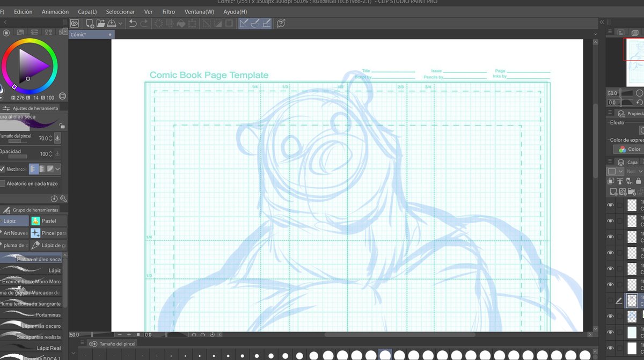Click the Open file folder icon
644x360 pixels.
coord(100,23)
